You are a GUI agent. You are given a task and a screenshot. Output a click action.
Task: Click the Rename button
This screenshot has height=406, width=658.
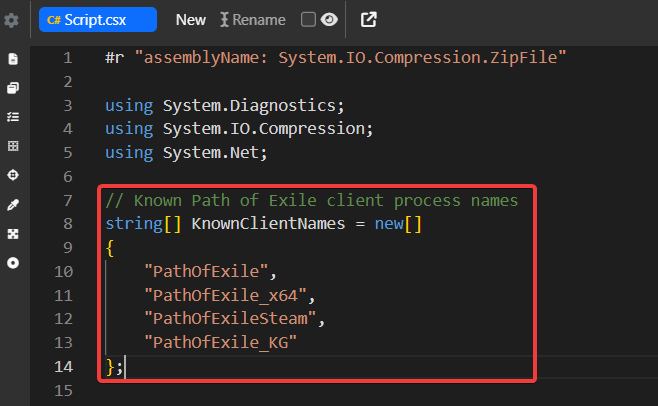[x=252, y=20]
